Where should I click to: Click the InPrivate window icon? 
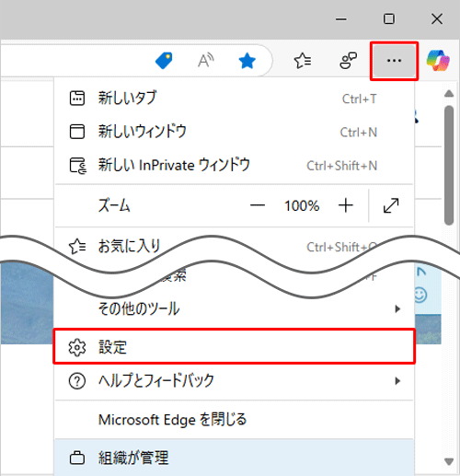(78, 166)
